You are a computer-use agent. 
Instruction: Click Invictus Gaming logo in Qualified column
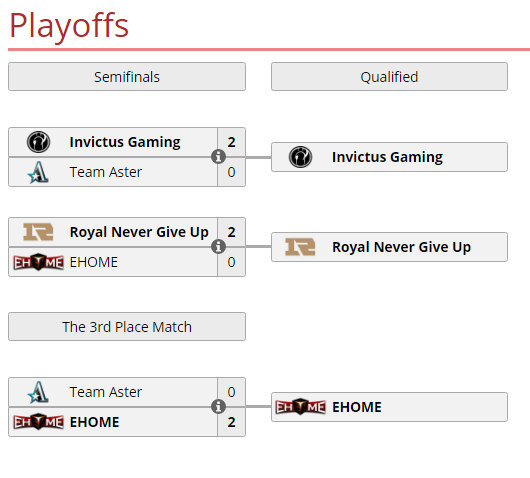pyautogui.click(x=300, y=157)
